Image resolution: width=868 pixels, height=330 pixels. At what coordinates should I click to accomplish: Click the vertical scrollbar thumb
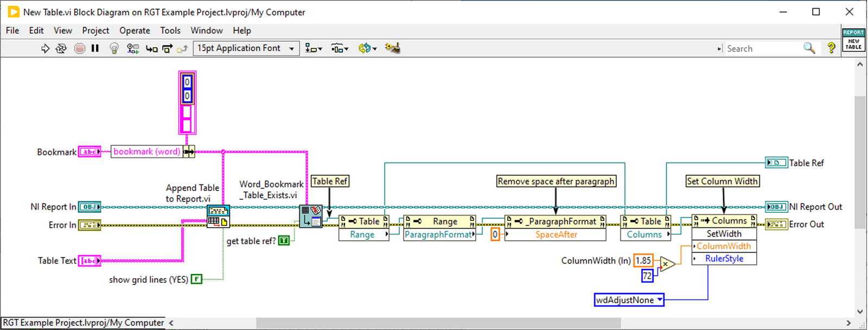[x=860, y=162]
